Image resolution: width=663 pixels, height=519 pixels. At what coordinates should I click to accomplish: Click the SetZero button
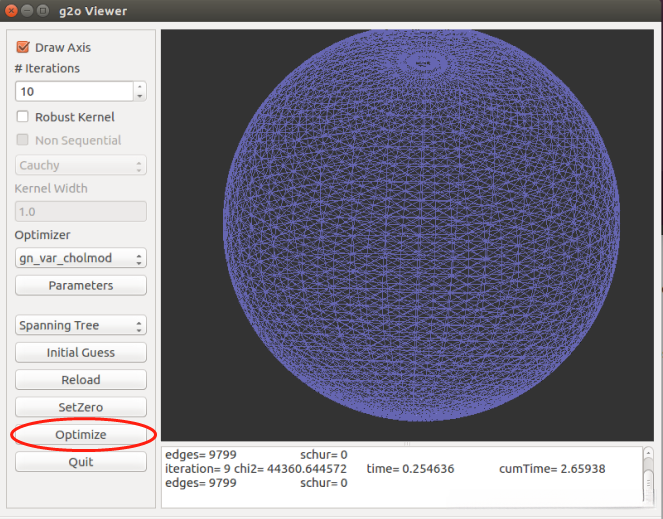[81, 407]
